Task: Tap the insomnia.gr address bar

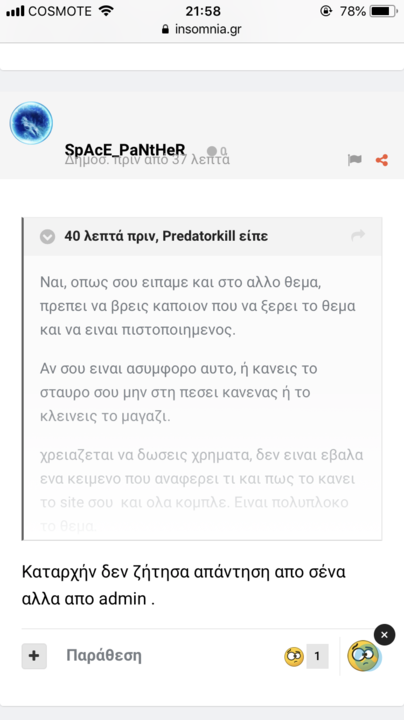Action: [202, 29]
